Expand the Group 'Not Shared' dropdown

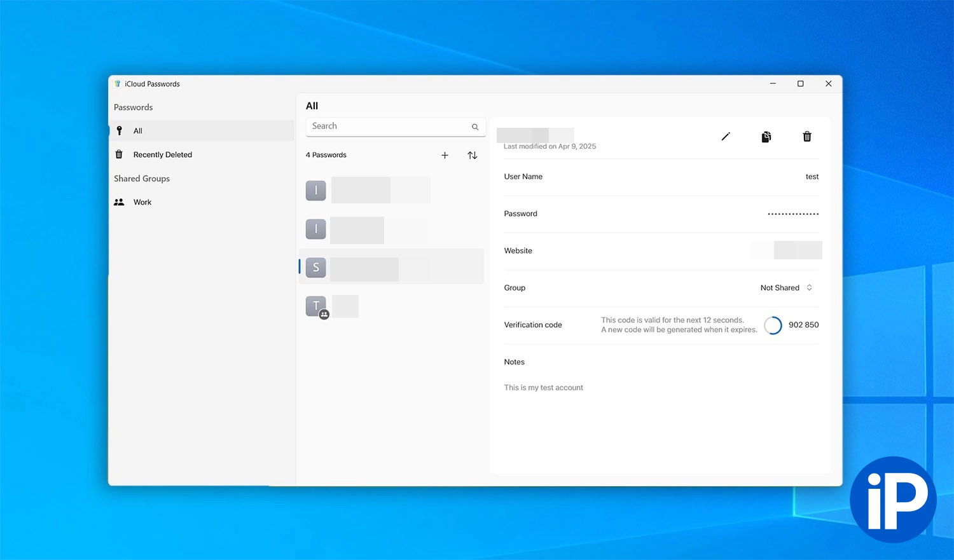(787, 288)
